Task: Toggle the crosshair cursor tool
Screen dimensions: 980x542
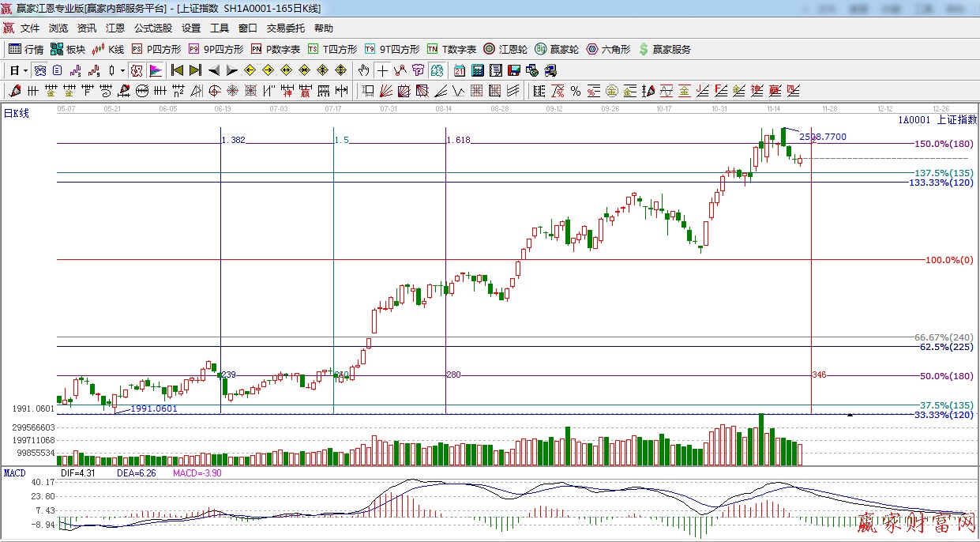Action: point(382,70)
